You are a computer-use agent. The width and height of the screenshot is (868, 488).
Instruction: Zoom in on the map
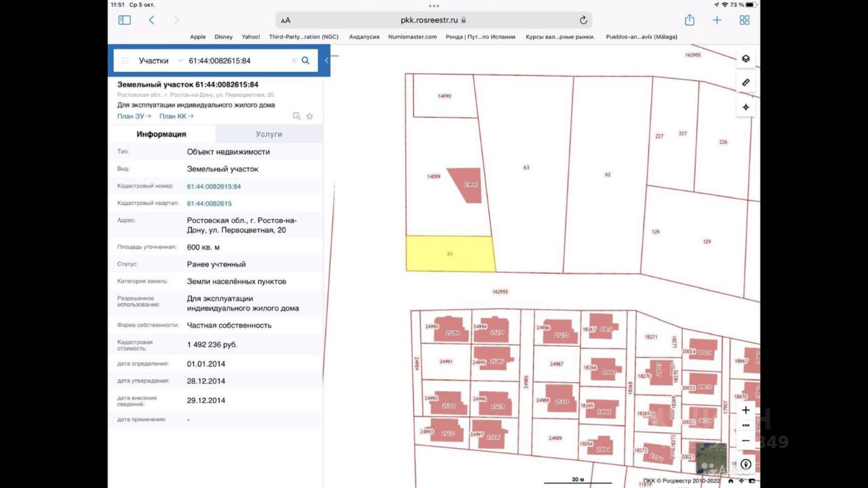(x=746, y=410)
